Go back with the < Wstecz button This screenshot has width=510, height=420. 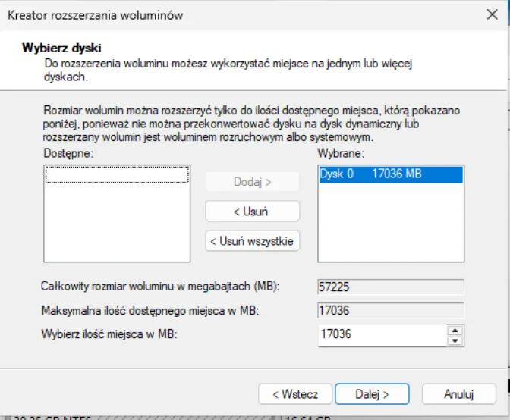click(294, 394)
